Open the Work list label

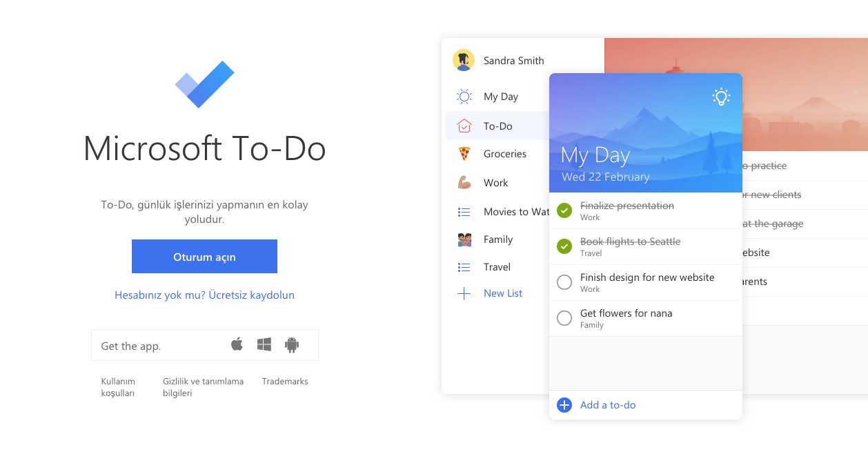coord(496,183)
